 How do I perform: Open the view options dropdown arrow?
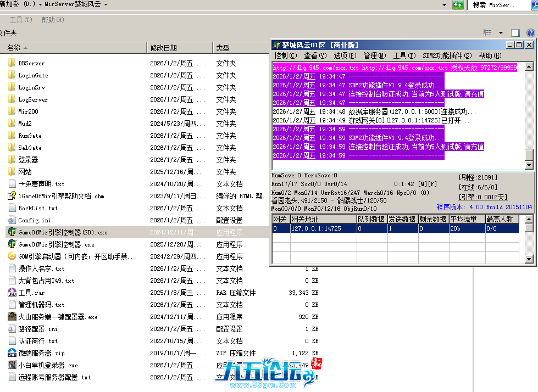(501, 33)
